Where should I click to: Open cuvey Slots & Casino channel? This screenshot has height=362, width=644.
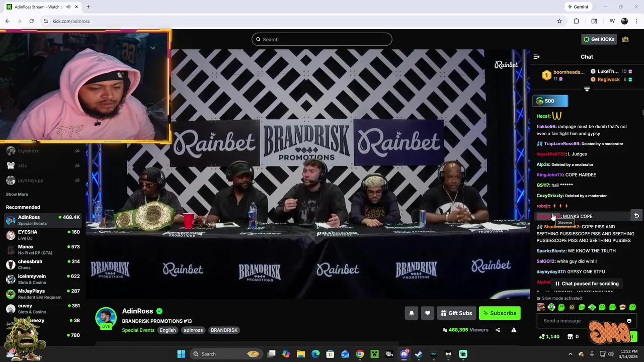coord(43,308)
